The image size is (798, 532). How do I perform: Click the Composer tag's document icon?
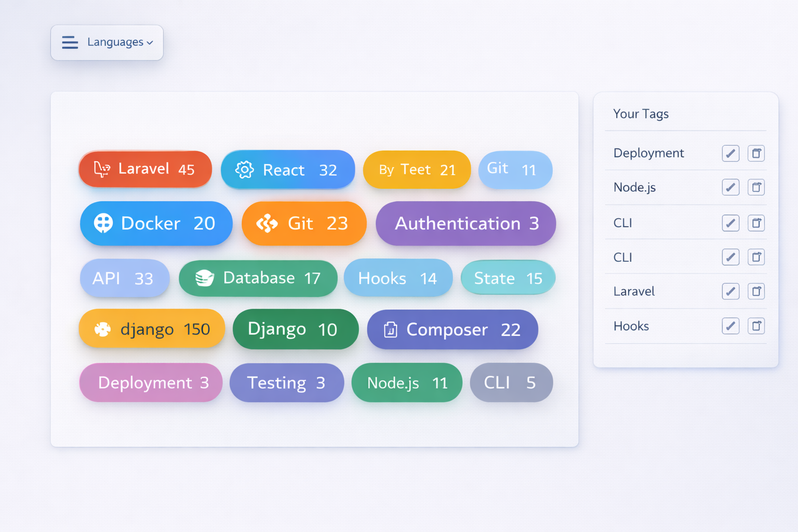tap(390, 329)
